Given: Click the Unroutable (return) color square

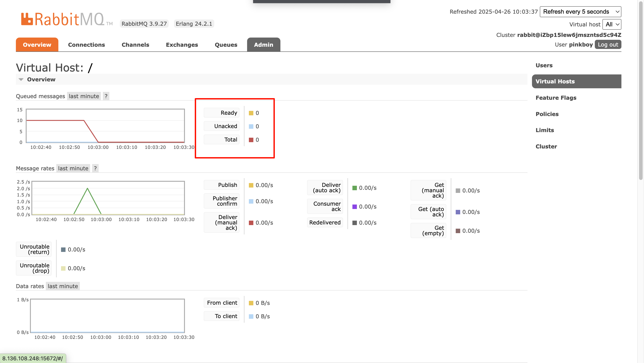Looking at the screenshot, I should pos(63,250).
